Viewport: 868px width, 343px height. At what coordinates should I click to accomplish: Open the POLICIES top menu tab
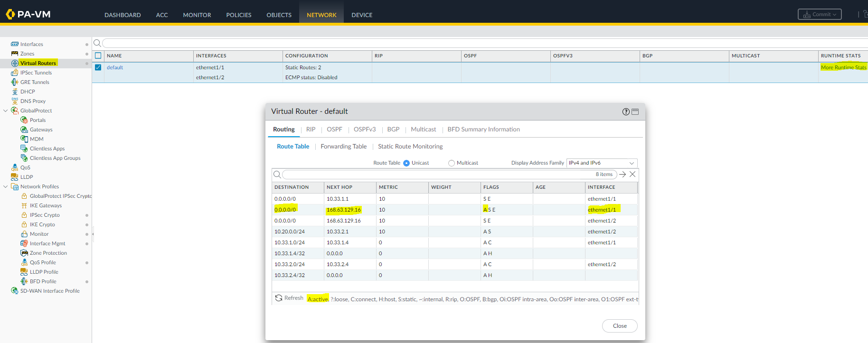(238, 15)
